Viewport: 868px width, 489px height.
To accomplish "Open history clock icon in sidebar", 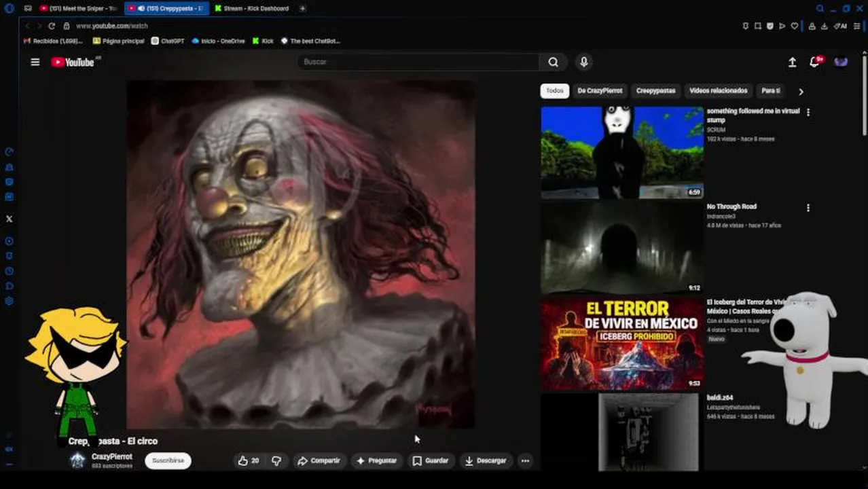I will coord(9,271).
